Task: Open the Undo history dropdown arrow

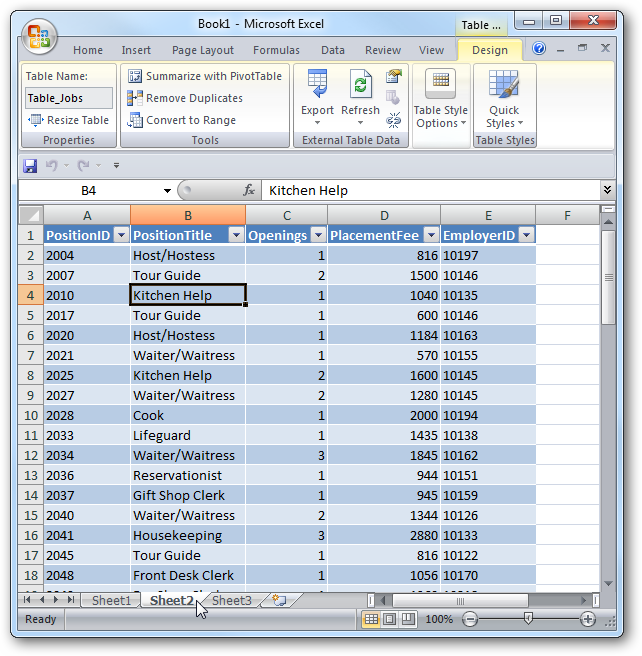Action: point(66,166)
